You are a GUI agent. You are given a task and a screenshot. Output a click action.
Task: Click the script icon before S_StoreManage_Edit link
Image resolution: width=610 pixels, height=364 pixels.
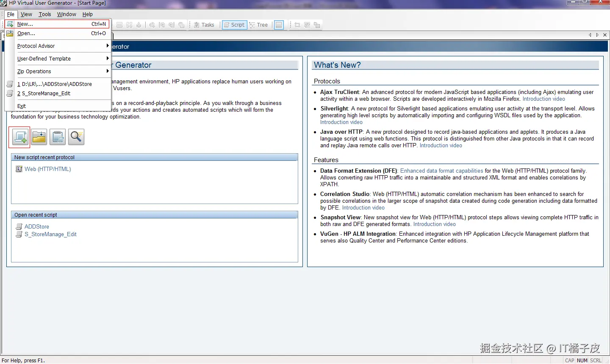[x=19, y=234]
